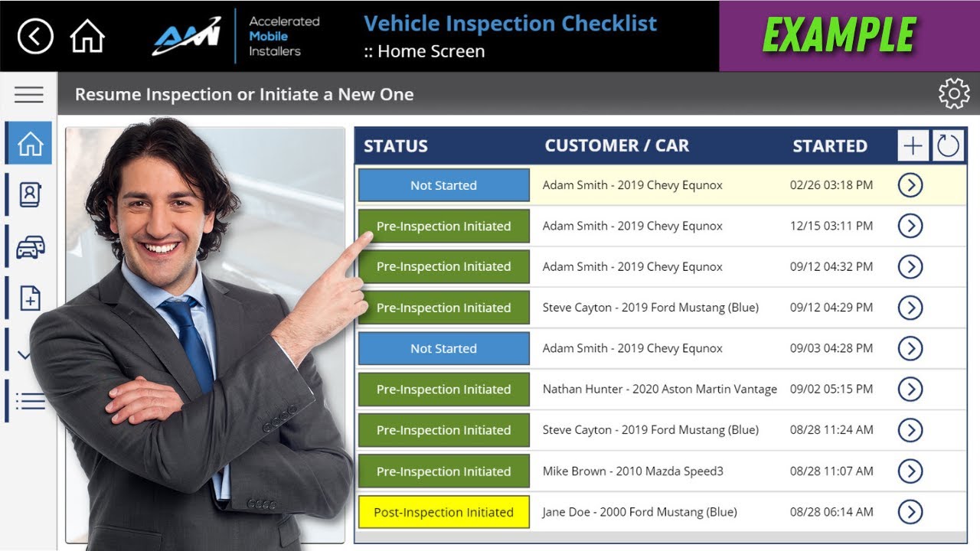Select Mike Brown - 2010 Mazda Speed3 row
The image size is (980, 551).
pos(632,471)
